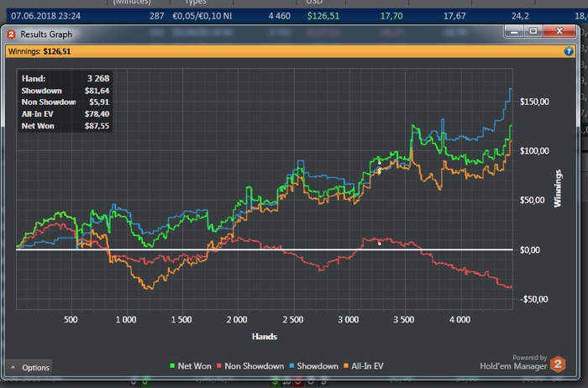Select the 07.06.2018 23:24 session row

(297, 16)
